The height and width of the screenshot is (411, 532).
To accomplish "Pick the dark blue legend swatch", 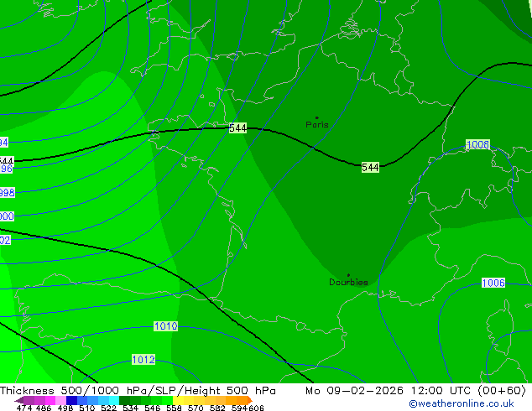I will (x=71, y=400).
